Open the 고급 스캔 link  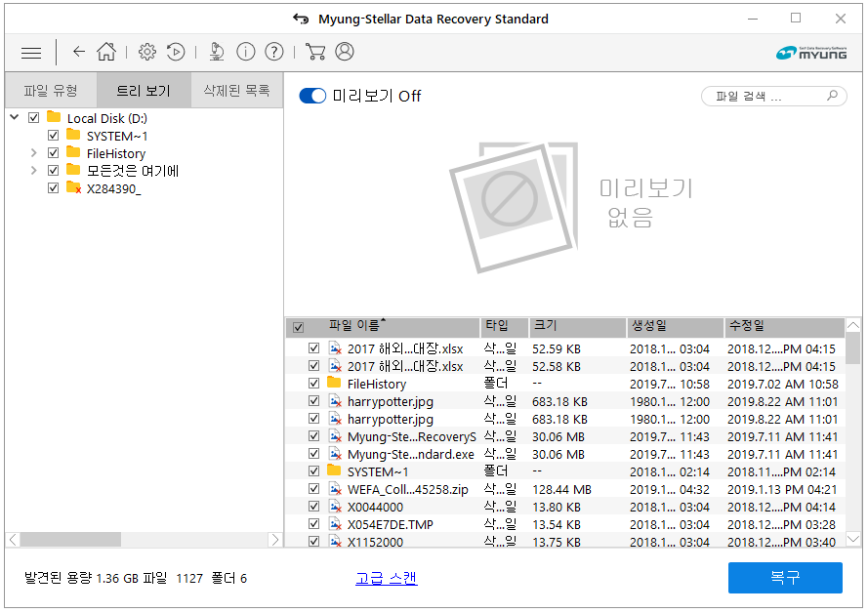pyautogui.click(x=387, y=578)
